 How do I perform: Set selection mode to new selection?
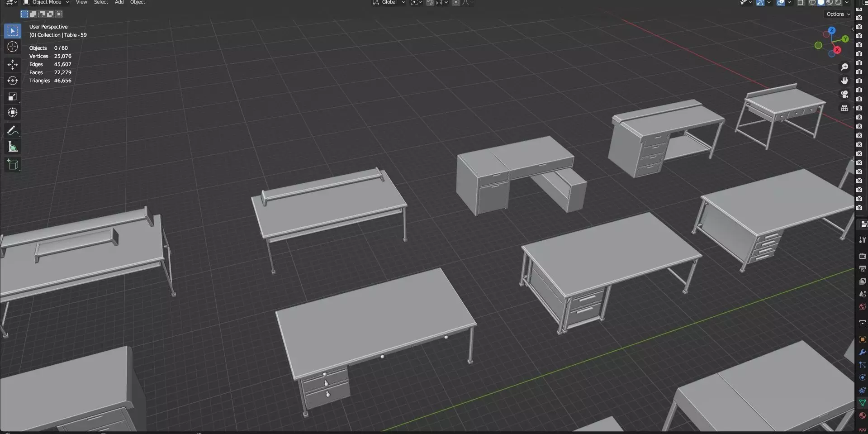(24, 14)
